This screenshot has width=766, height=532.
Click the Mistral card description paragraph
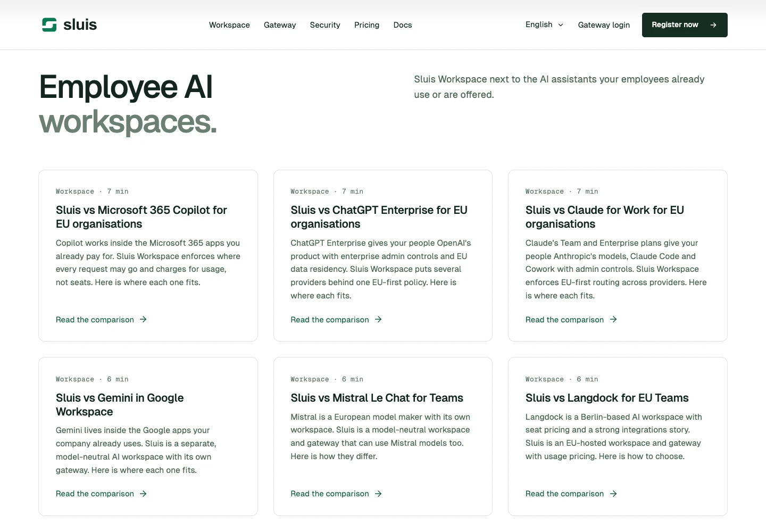[380, 437]
